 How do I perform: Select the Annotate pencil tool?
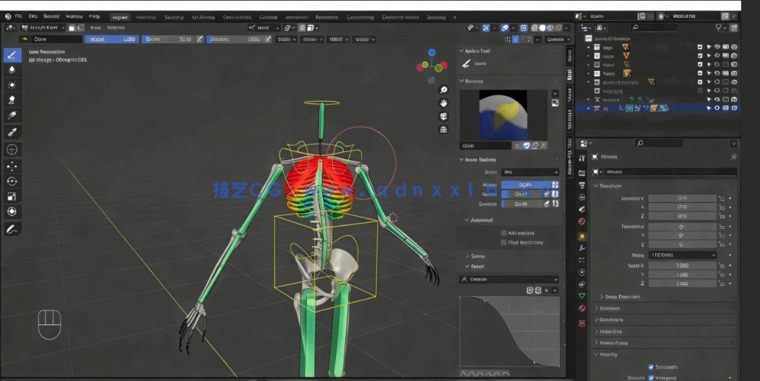click(12, 228)
